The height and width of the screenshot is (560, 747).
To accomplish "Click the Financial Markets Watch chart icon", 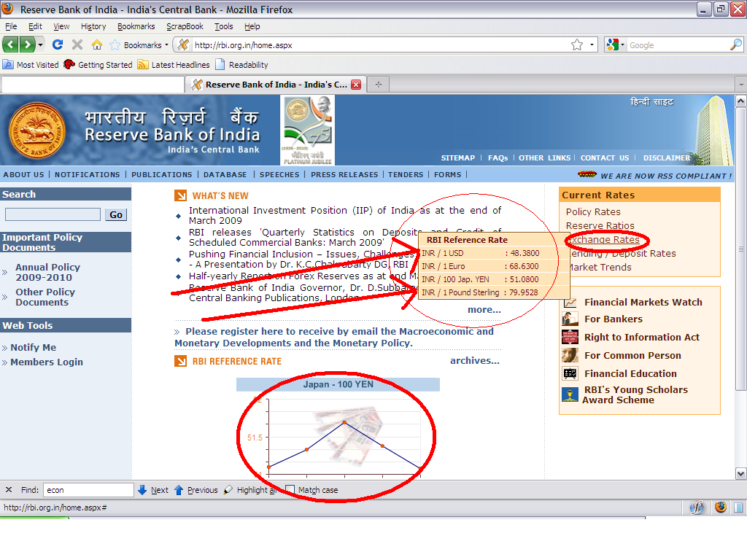I will [x=570, y=303].
